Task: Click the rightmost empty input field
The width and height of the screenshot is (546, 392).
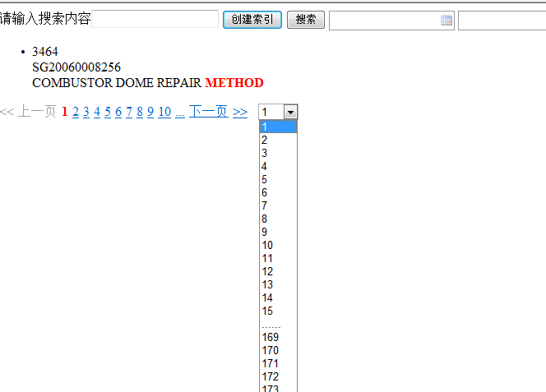Action: pyautogui.click(x=502, y=21)
